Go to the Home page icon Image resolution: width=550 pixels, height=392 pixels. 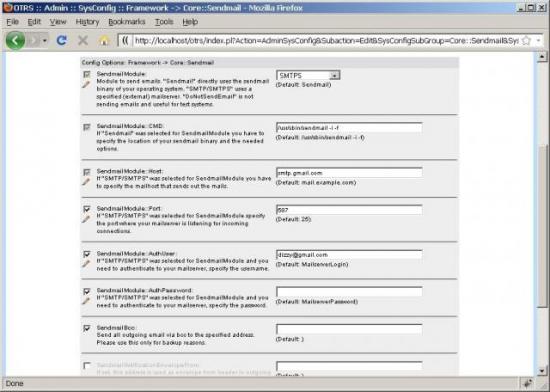pyautogui.click(x=104, y=40)
